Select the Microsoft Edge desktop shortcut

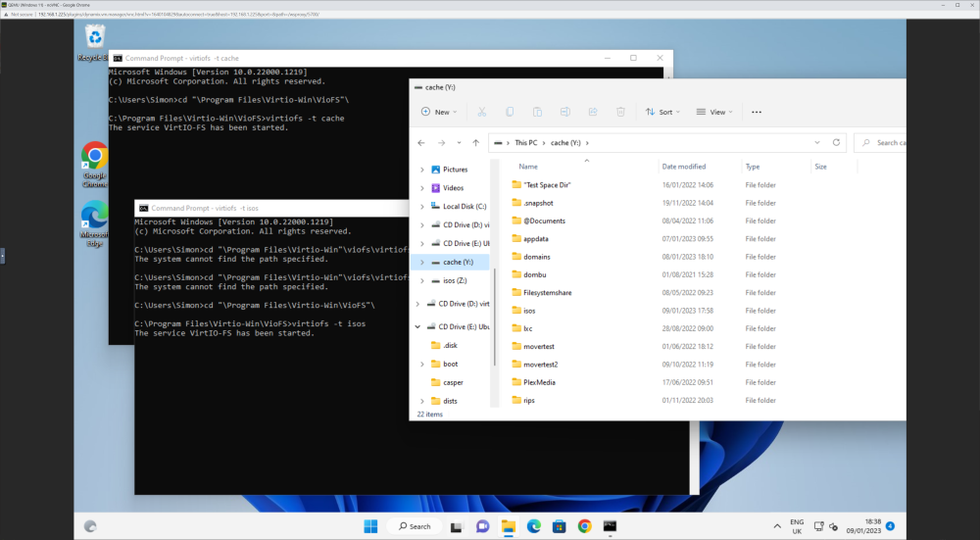coord(94,224)
